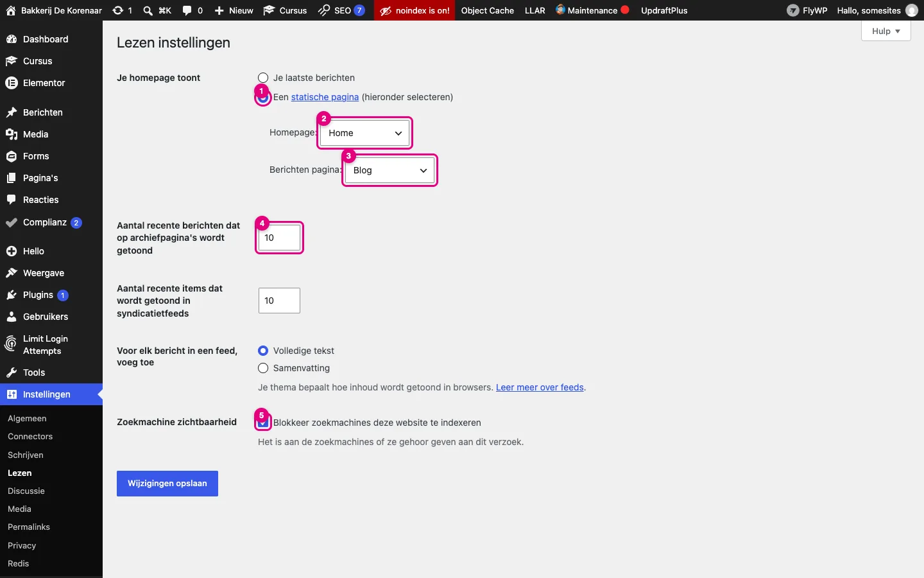
Task: Open the Redis settings submenu item
Action: coord(19,563)
